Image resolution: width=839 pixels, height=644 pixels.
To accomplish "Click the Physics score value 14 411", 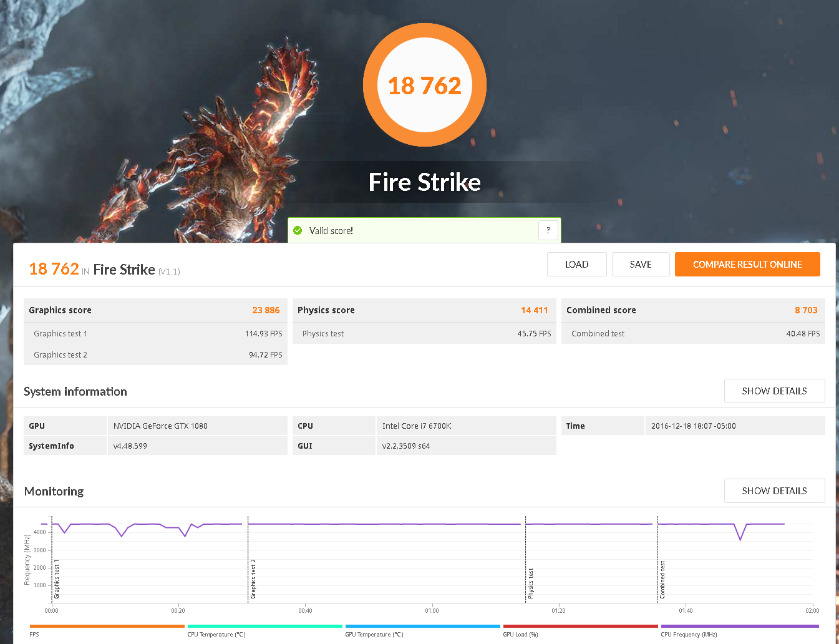I will (x=535, y=310).
